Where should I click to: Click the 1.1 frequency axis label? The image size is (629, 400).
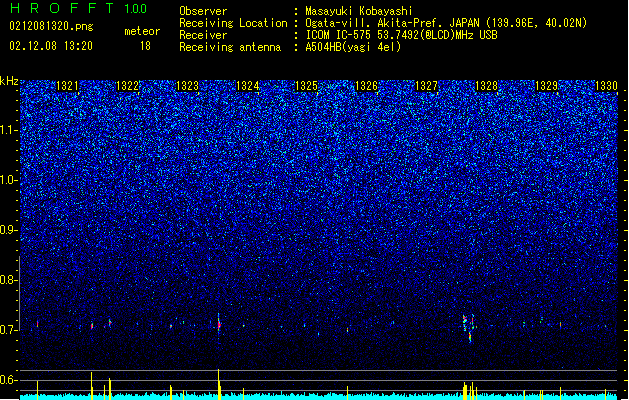9,130
